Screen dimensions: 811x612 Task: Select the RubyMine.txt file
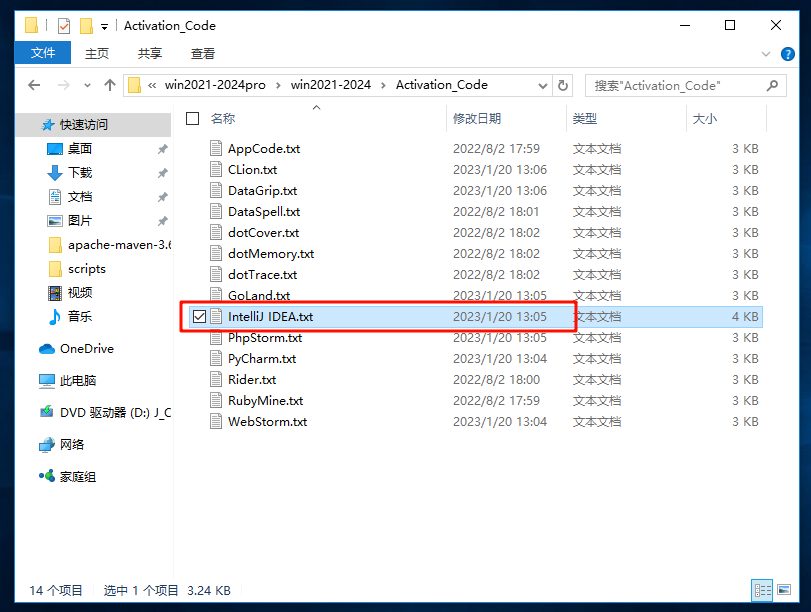pyautogui.click(x=265, y=401)
